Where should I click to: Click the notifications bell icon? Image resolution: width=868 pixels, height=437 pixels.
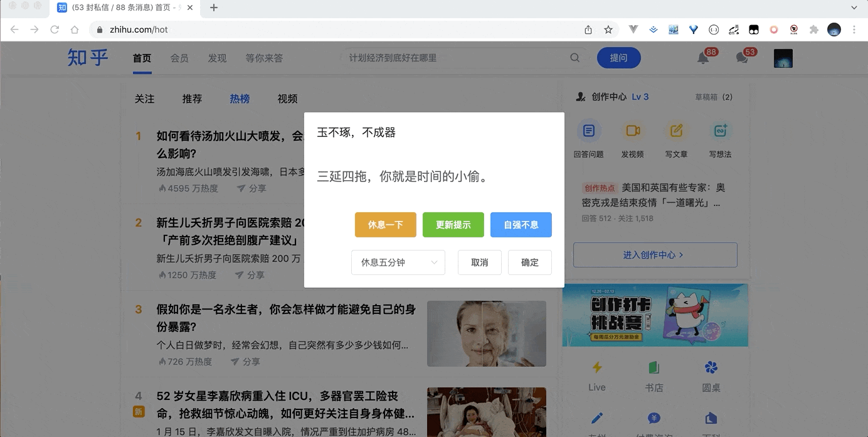click(x=703, y=58)
